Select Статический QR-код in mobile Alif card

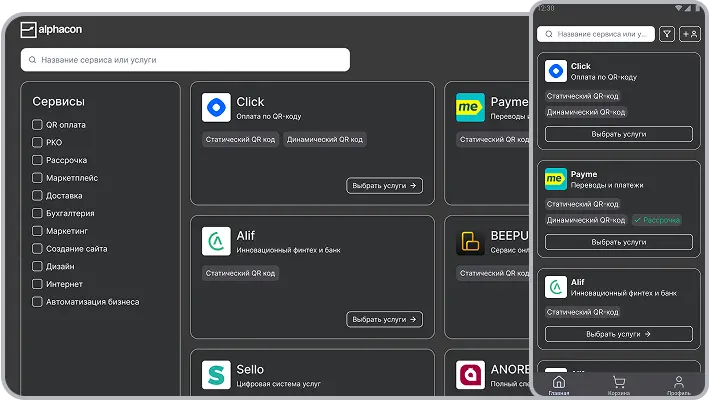(582, 312)
